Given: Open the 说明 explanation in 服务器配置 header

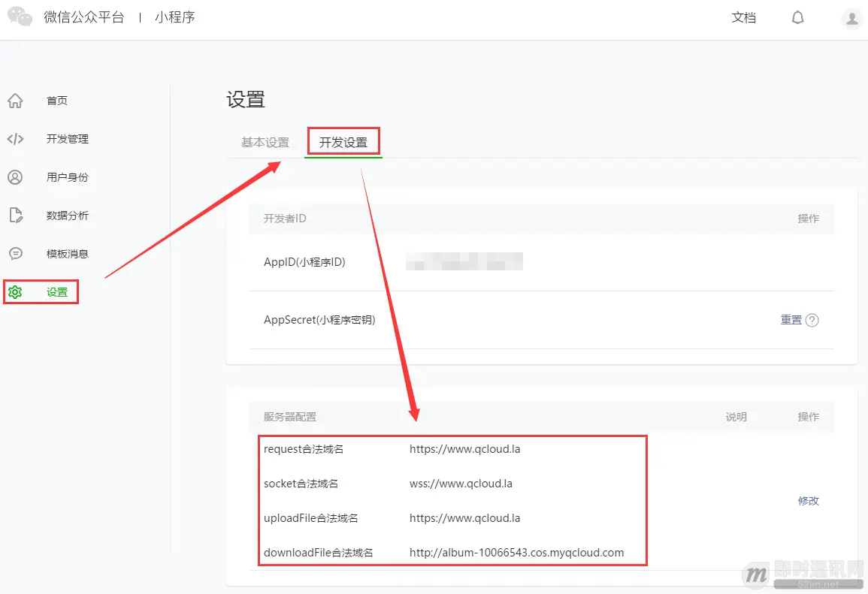Looking at the screenshot, I should point(736,417).
